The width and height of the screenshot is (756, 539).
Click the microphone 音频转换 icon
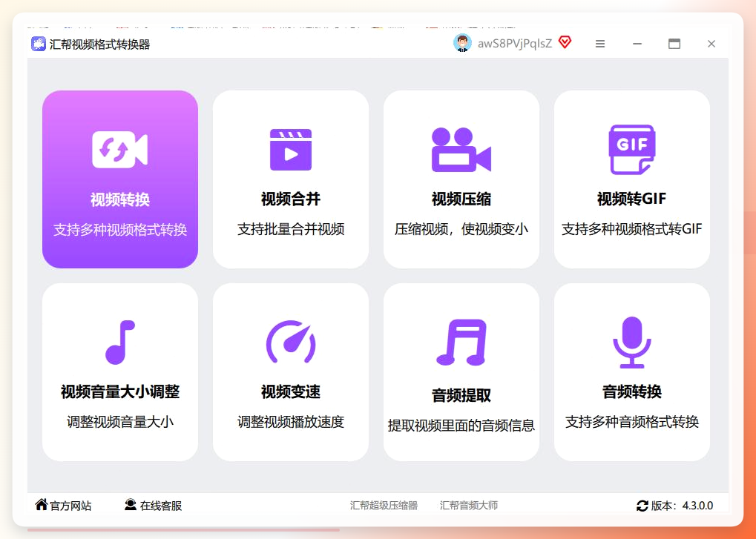[x=631, y=343]
